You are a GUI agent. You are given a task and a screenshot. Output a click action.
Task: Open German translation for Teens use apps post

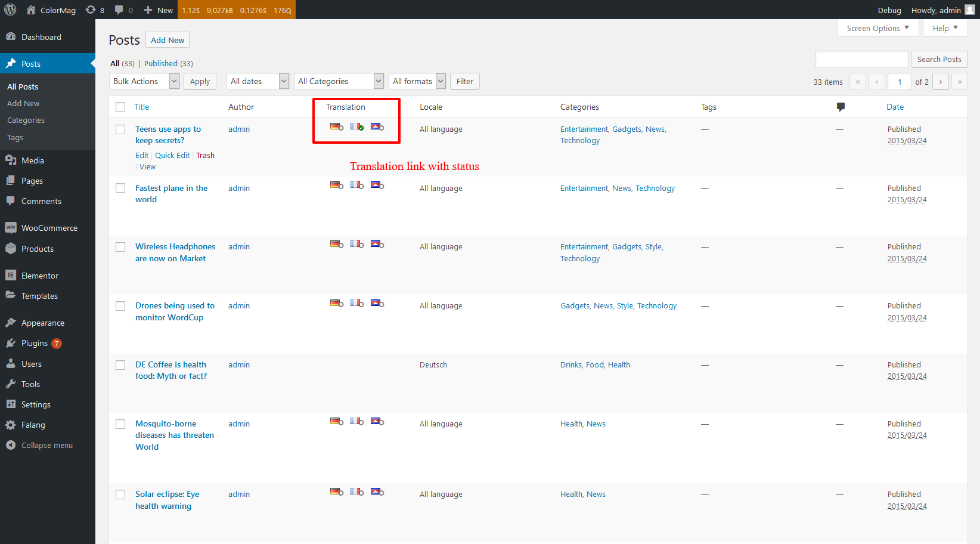click(337, 126)
